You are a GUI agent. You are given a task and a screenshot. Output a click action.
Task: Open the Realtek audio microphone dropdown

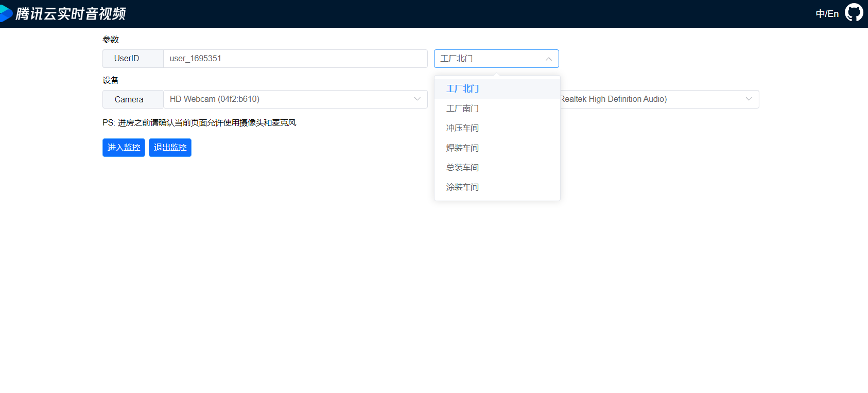click(x=659, y=99)
